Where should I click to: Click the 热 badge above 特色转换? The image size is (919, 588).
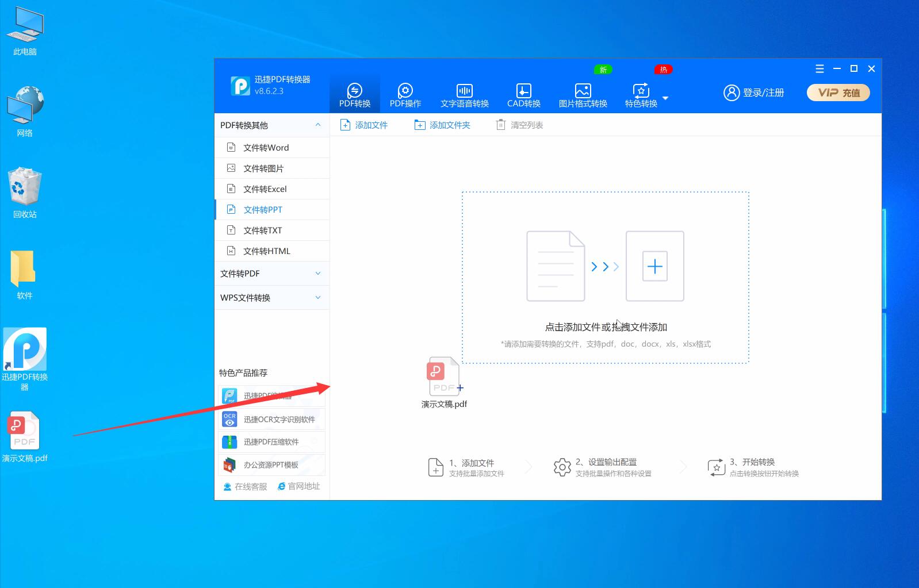pyautogui.click(x=663, y=70)
